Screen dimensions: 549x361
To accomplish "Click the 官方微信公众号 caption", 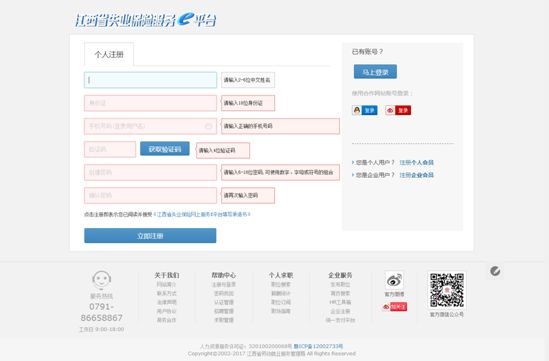I will [447, 314].
